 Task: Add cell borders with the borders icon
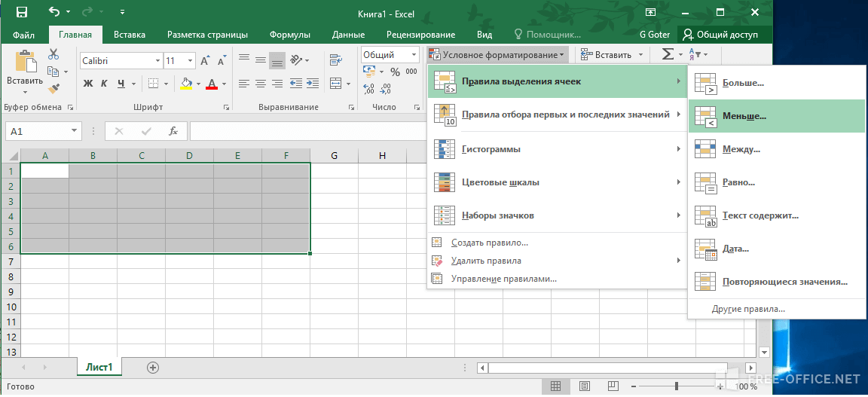(x=154, y=84)
